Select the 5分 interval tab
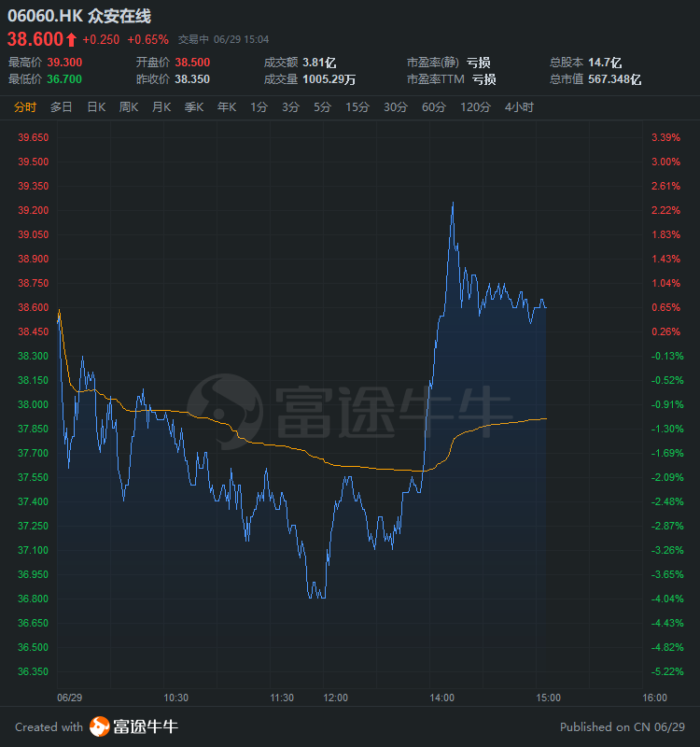Image resolution: width=700 pixels, height=747 pixels. 322,107
